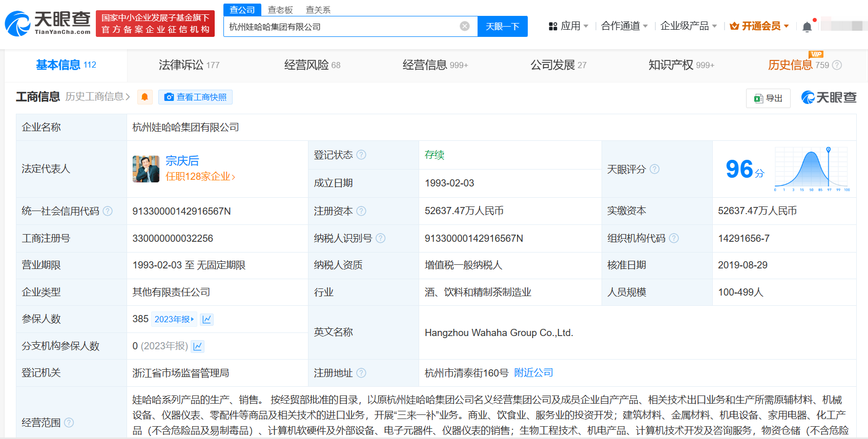Click the credit code 91330000142916567N in 统一社会信用代码 row
868x439 pixels.
[x=181, y=211]
